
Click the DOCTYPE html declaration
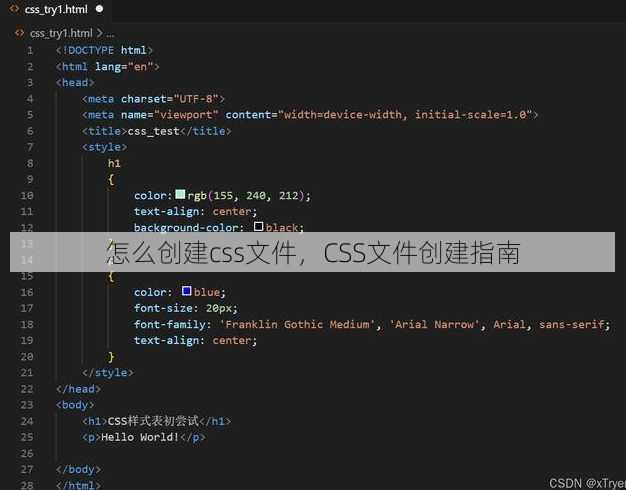[104, 50]
